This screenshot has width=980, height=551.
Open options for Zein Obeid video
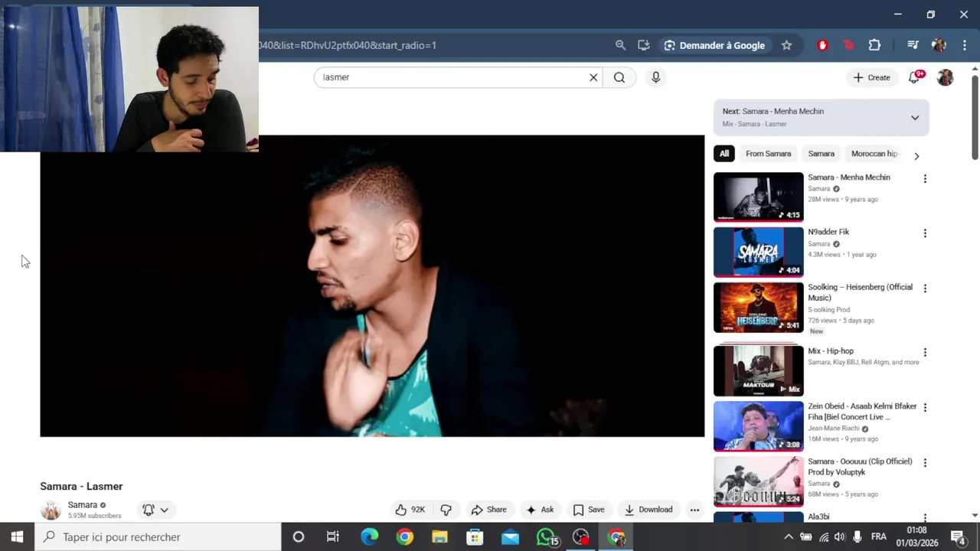(x=925, y=408)
